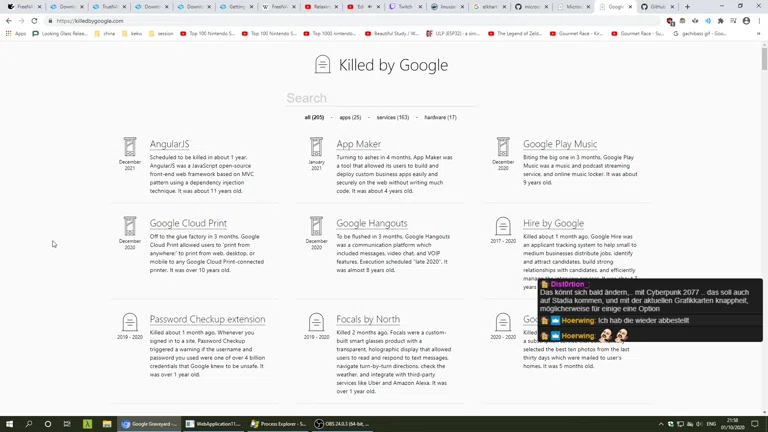
Task: Click the Focals by North gravestone icon
Action: (x=316, y=322)
